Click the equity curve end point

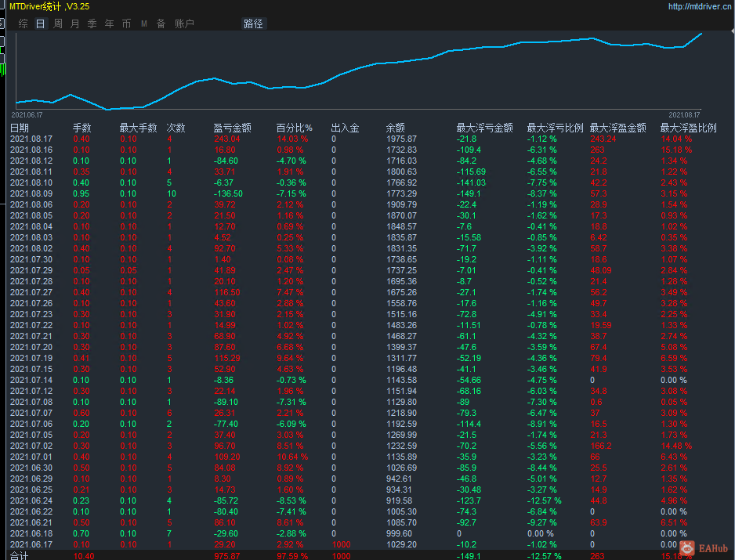701,33
